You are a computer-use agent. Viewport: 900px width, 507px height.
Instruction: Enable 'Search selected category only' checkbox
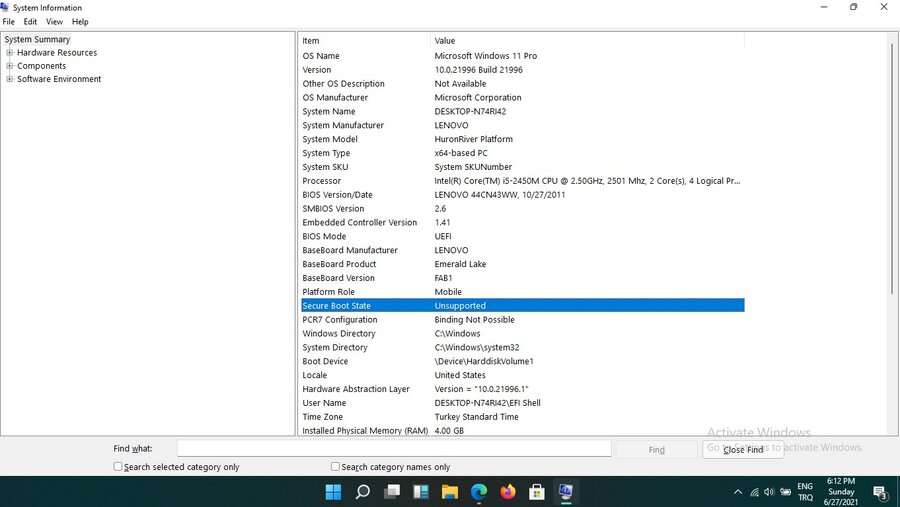pos(118,467)
